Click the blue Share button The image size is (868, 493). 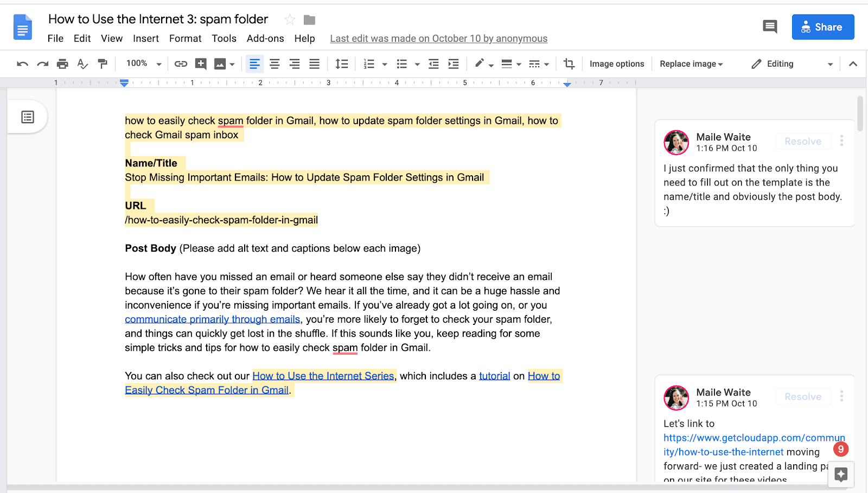(823, 27)
